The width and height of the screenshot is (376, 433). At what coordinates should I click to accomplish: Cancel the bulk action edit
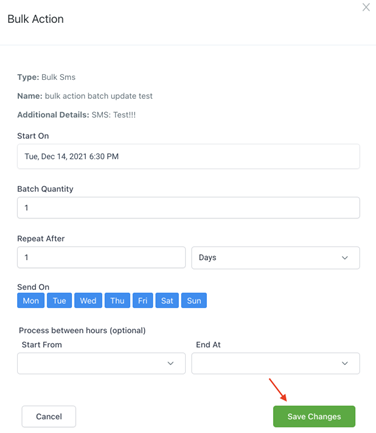click(49, 416)
